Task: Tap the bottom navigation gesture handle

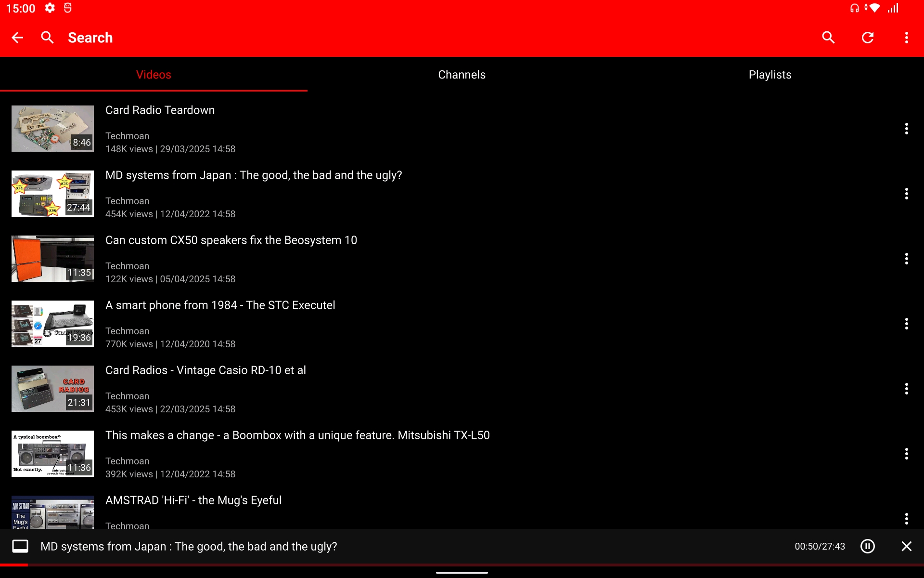Action: pos(462,573)
